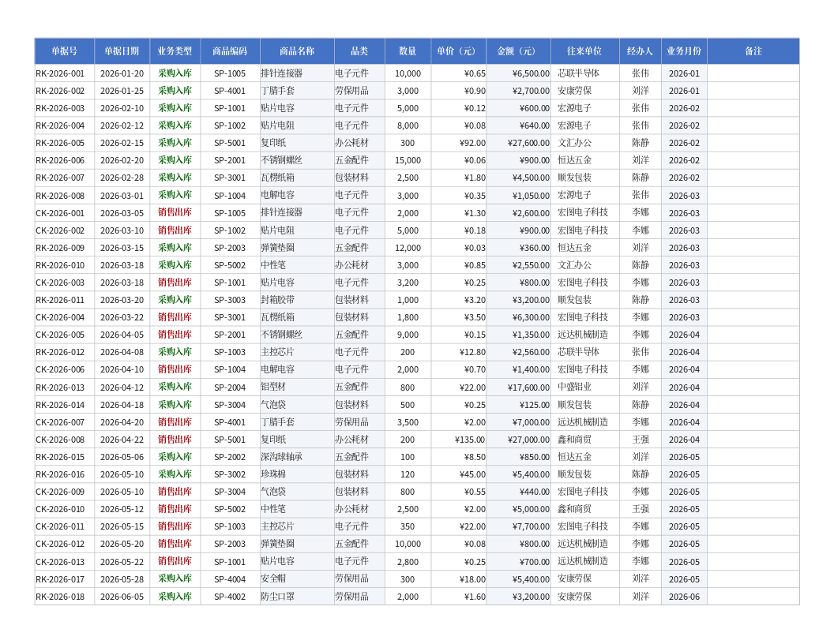Select the 商品名称 column header
Viewport: 834px width, 644px height.
click(297, 51)
